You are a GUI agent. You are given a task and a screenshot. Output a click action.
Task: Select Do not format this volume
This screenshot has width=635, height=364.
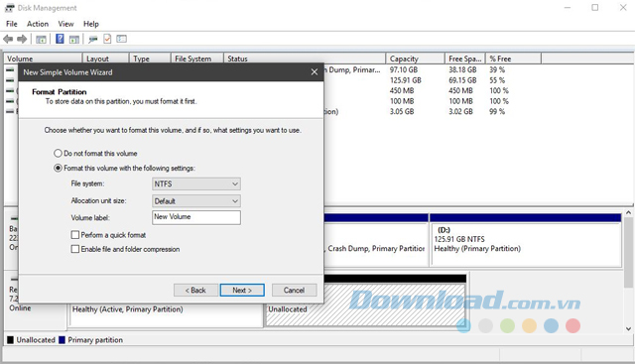point(58,153)
